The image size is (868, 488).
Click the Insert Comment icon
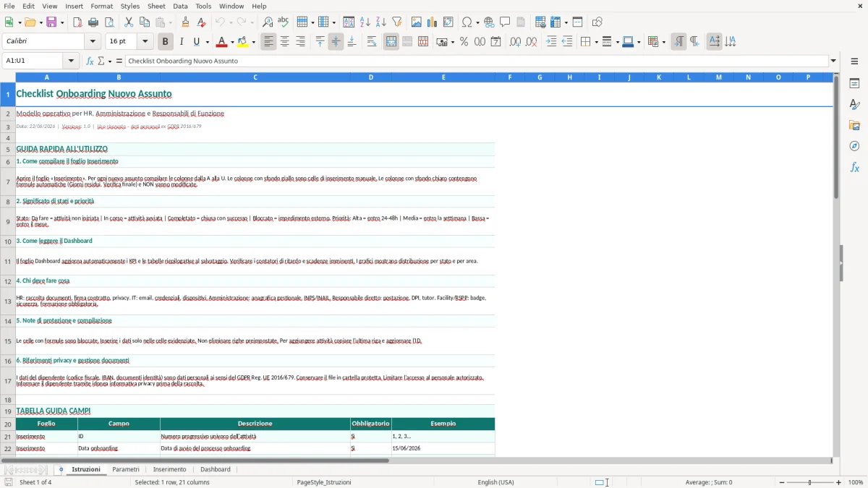coord(506,22)
